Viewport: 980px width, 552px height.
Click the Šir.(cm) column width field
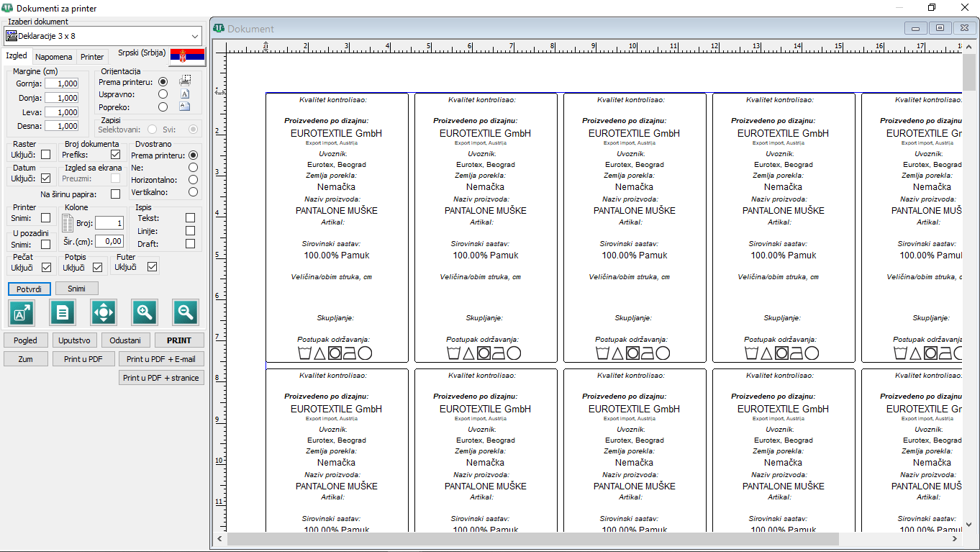[109, 241]
